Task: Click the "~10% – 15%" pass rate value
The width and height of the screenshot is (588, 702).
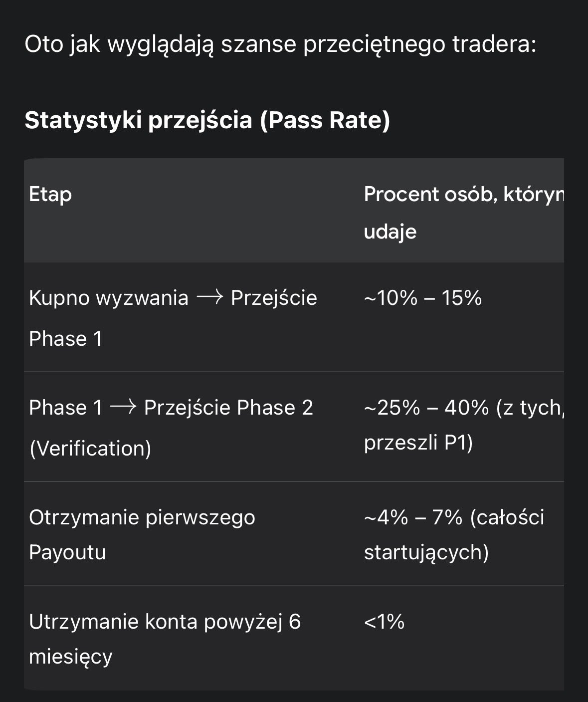Action: point(423,298)
